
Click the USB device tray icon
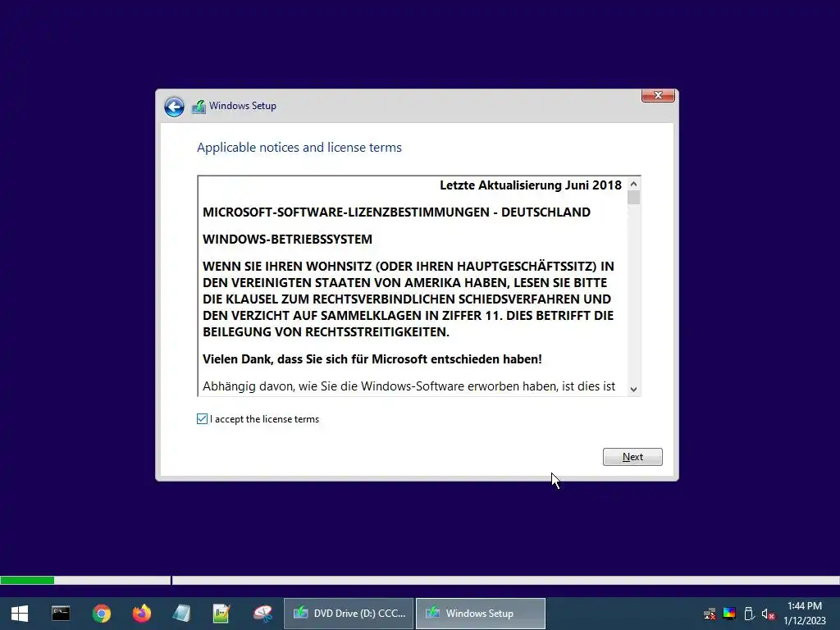(749, 614)
